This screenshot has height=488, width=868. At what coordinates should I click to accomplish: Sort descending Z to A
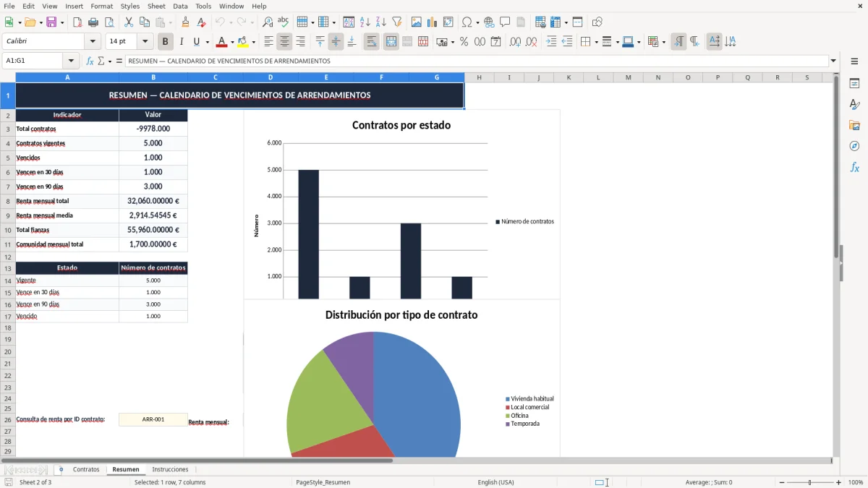(381, 22)
